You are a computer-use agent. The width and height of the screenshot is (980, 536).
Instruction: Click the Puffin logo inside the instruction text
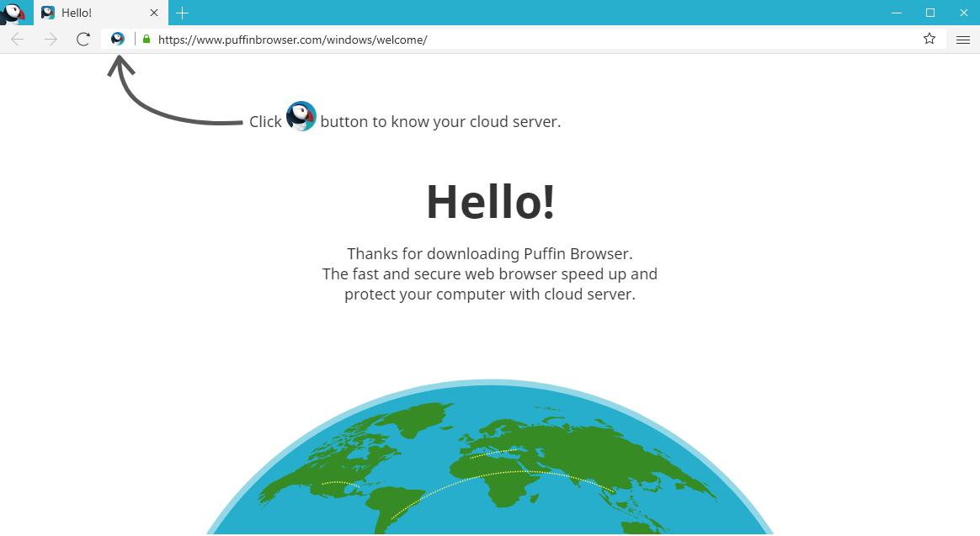[x=301, y=116]
